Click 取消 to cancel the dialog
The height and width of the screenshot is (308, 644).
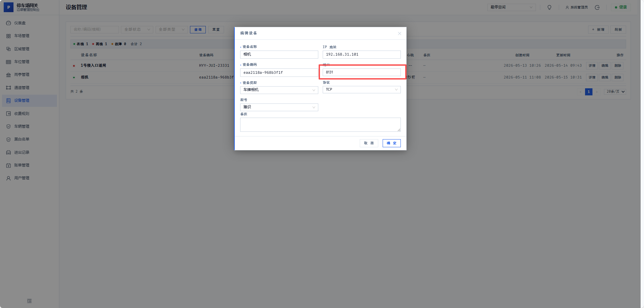coord(369,143)
